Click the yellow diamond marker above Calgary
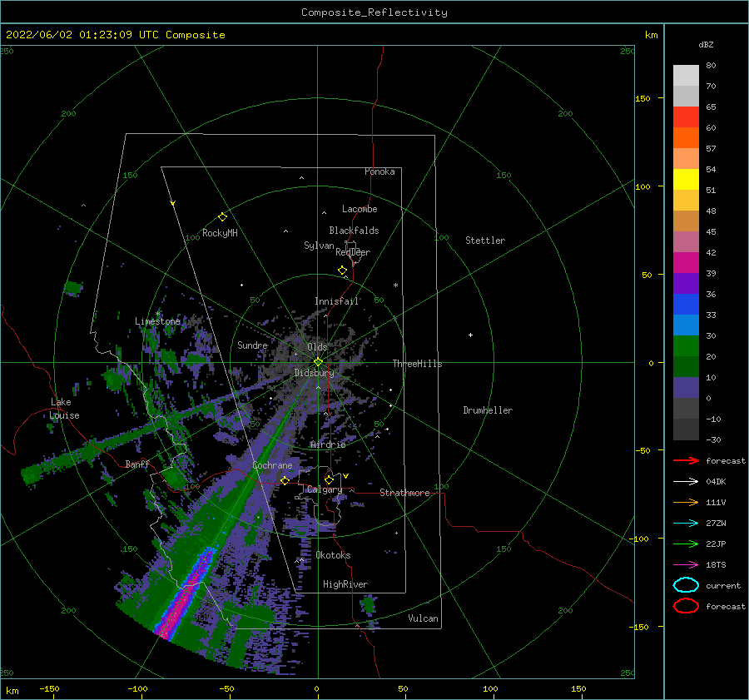 (329, 479)
